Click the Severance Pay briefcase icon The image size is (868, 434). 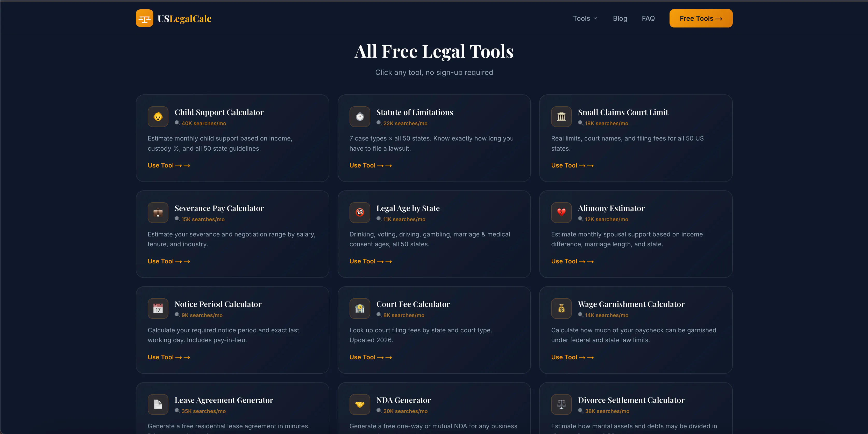(158, 212)
